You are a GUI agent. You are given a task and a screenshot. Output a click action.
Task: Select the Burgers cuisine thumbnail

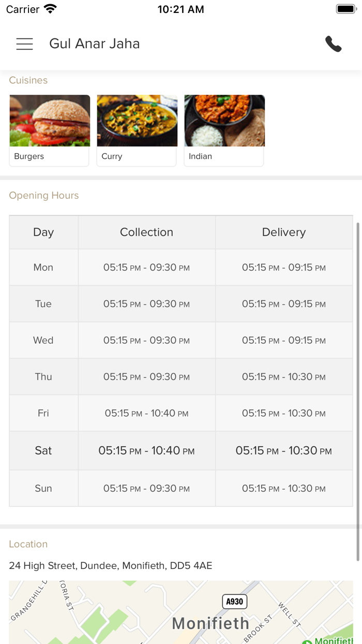click(x=50, y=130)
